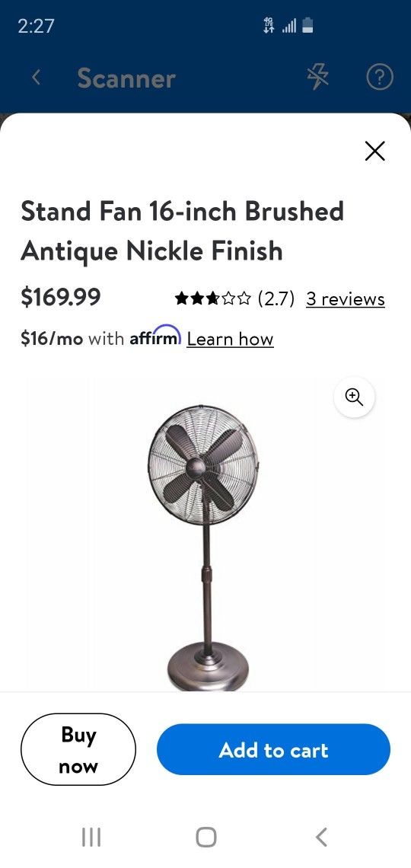The image size is (411, 868).
Task: Open the 3 reviews link
Action: (x=346, y=299)
